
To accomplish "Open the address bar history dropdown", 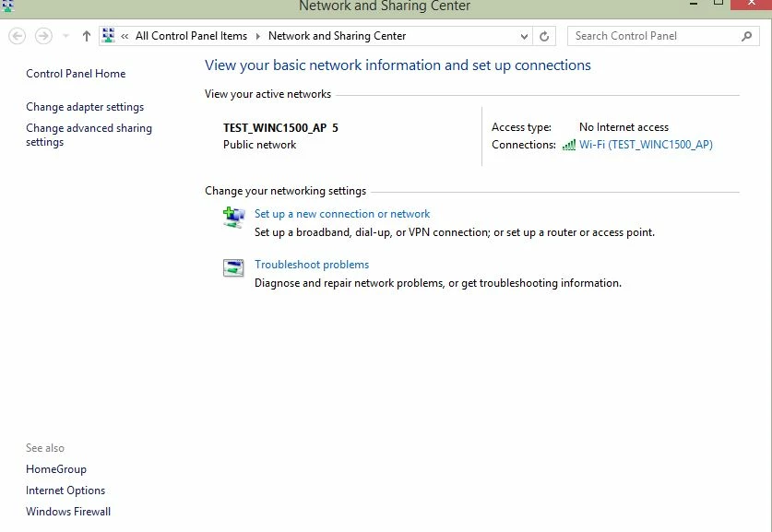I will [524, 36].
